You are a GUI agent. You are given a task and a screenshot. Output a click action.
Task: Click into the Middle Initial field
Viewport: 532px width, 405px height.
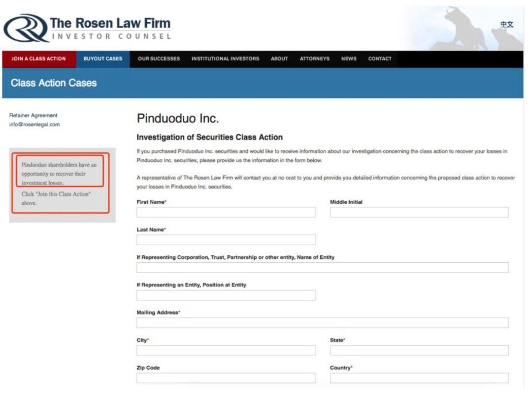coord(419,213)
